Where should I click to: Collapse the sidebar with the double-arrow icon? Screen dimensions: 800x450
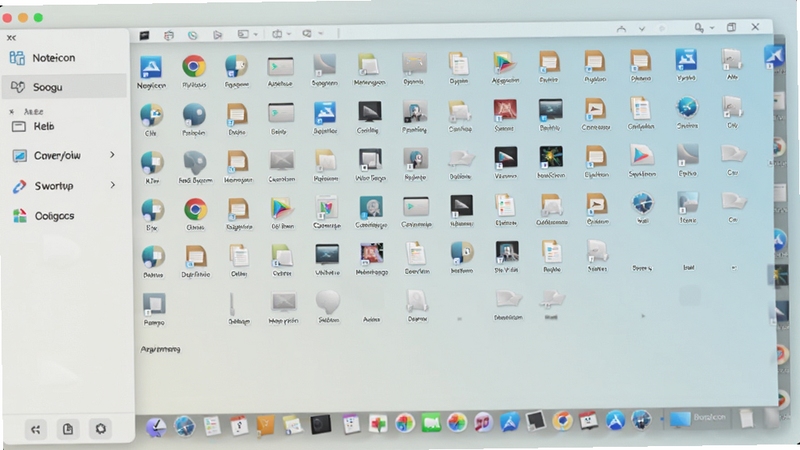click(11, 38)
